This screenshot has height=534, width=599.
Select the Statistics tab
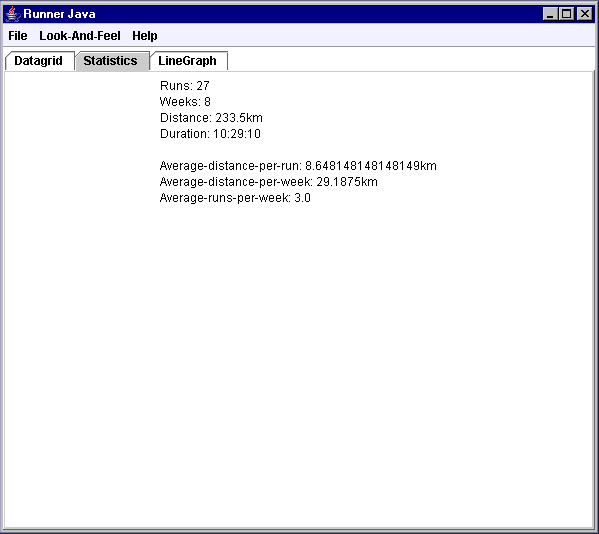pyautogui.click(x=110, y=61)
